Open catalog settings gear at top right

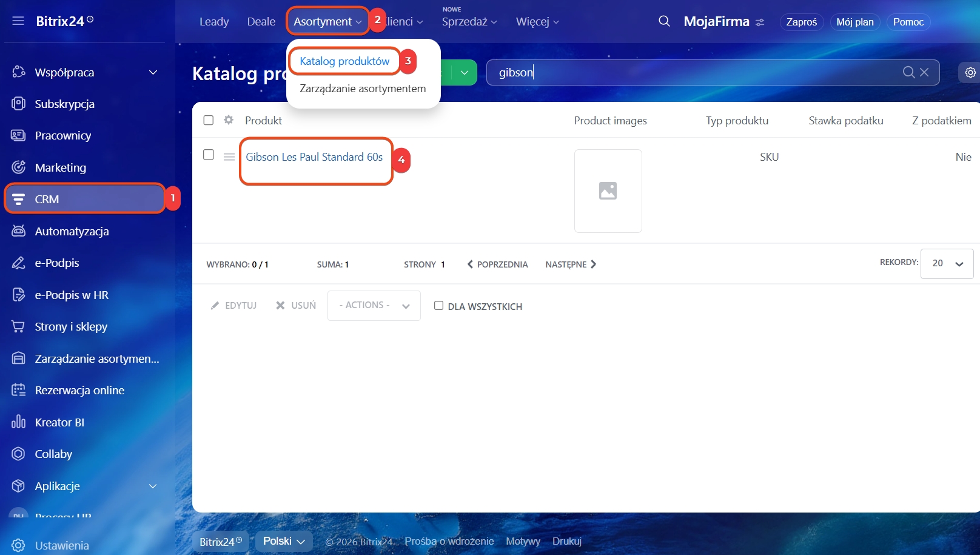(970, 72)
